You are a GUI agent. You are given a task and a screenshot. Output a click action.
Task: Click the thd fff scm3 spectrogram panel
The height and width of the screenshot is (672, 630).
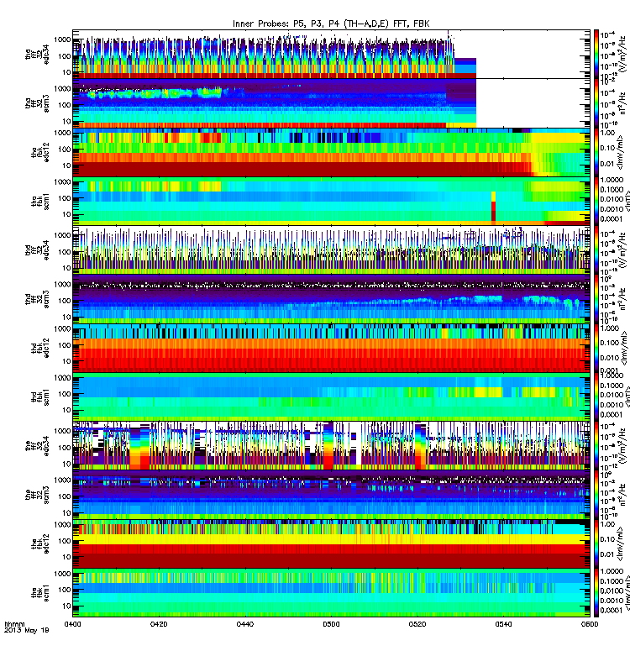331,299
